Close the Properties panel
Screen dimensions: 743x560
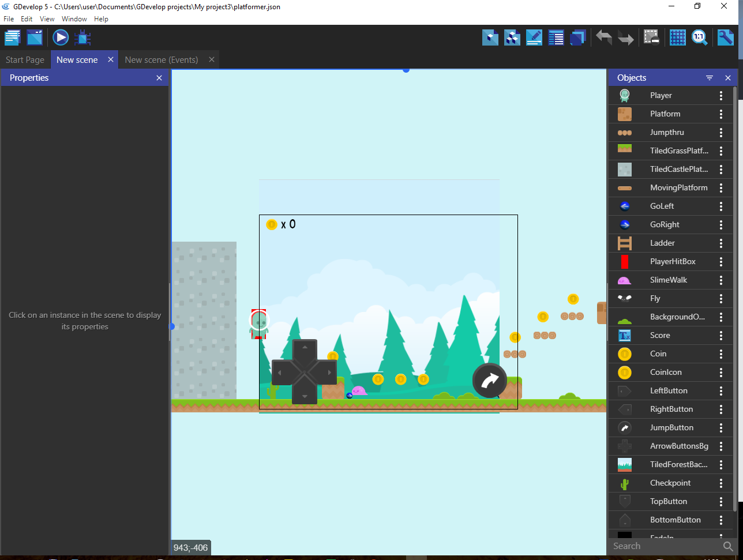tap(159, 78)
